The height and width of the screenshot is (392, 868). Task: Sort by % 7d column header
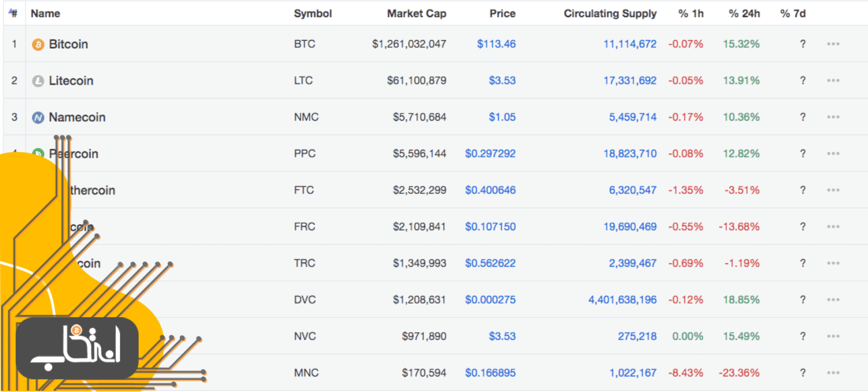coord(793,14)
